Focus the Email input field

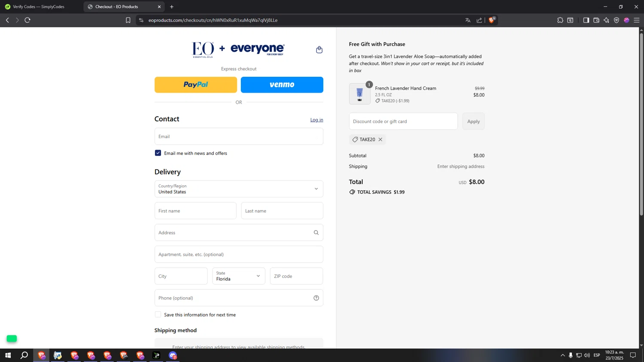click(x=239, y=136)
